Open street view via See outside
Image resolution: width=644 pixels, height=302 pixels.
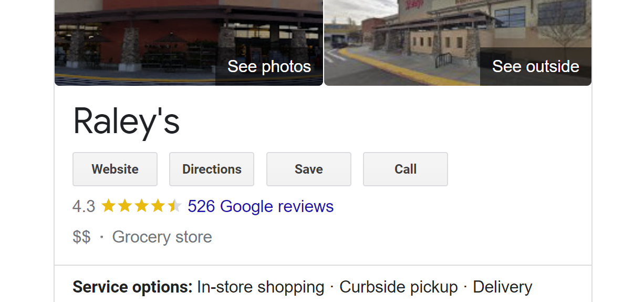pos(535,66)
